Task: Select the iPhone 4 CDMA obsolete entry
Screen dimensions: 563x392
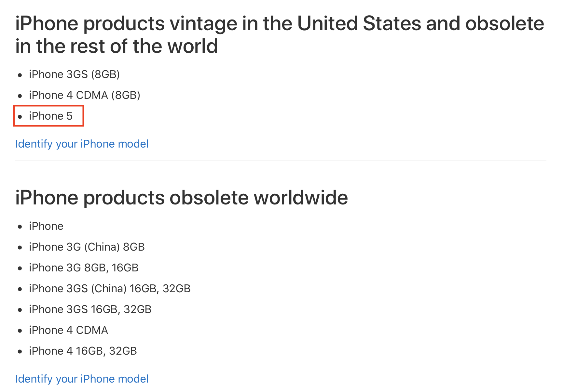Action: (68, 330)
